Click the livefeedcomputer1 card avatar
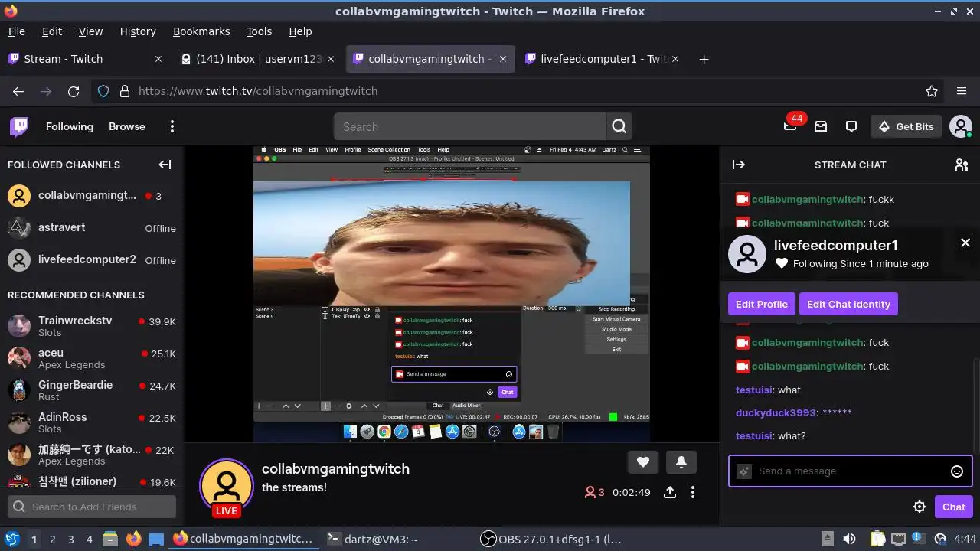Viewport: 980px width, 551px height. point(747,254)
